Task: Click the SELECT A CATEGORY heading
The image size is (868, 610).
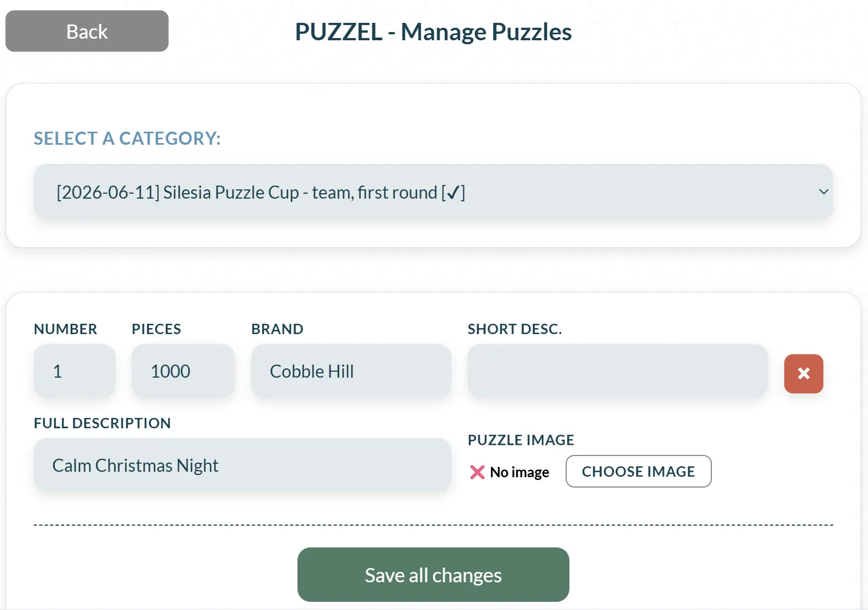Action: click(x=127, y=139)
